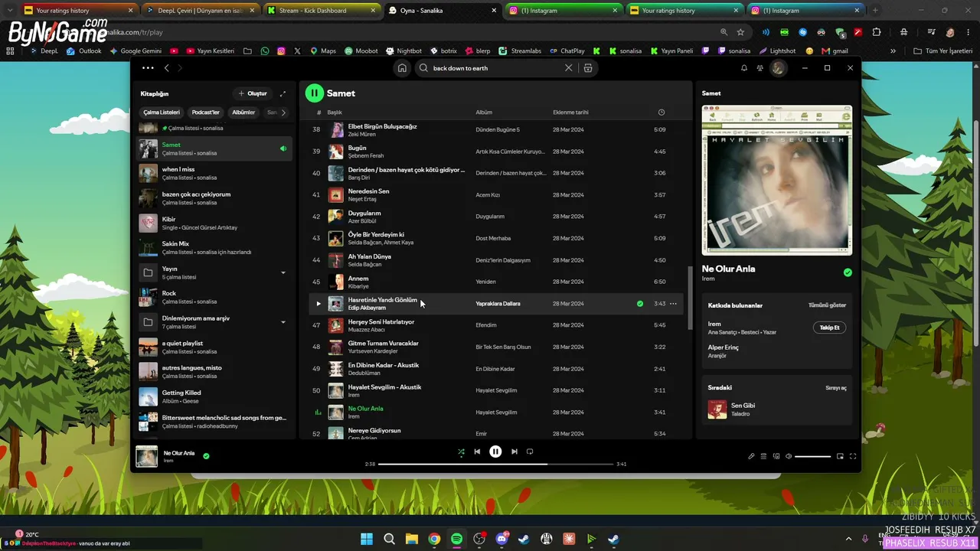This screenshot has height=551, width=980.
Task: Open the Google Gemini bookmark
Action: (x=136, y=51)
